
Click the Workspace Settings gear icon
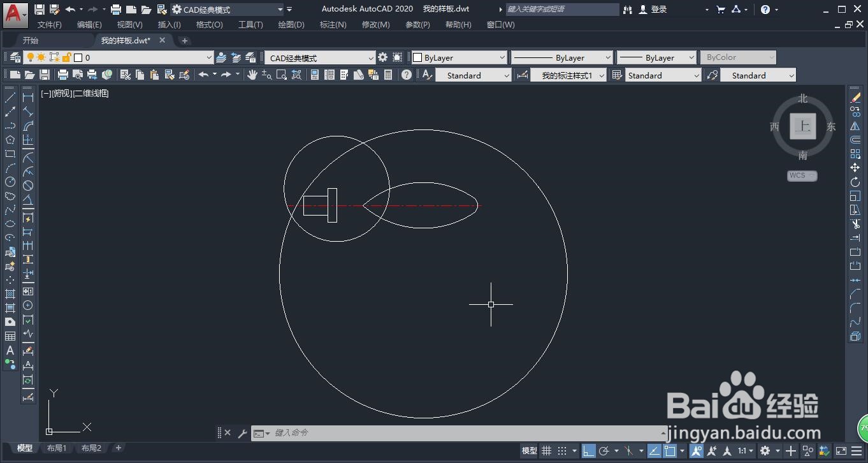click(382, 57)
